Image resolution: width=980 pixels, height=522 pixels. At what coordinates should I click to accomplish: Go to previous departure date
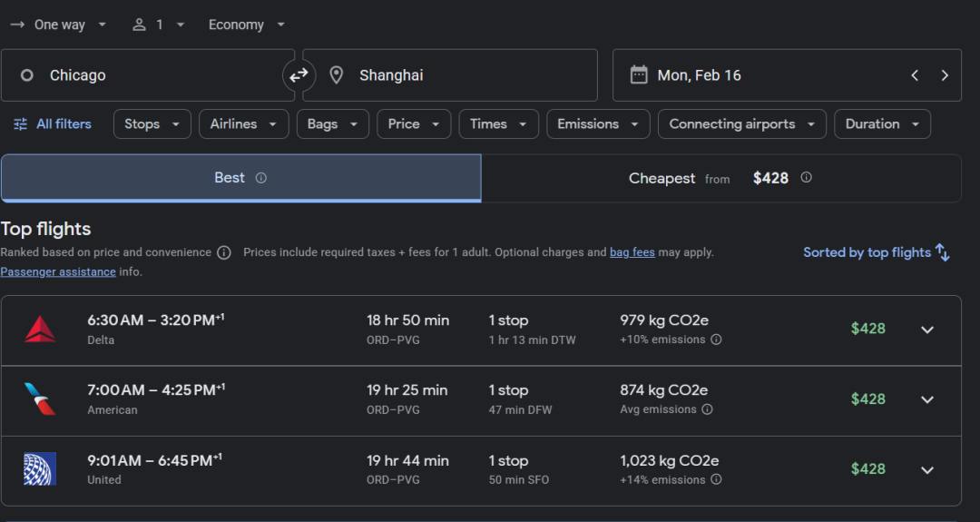pos(915,75)
